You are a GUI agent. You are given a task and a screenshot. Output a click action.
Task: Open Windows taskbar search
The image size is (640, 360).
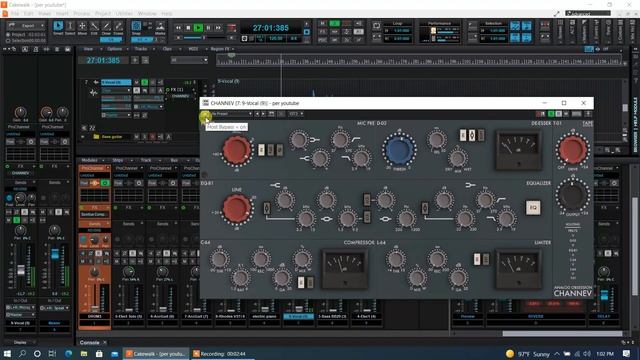pos(22,353)
